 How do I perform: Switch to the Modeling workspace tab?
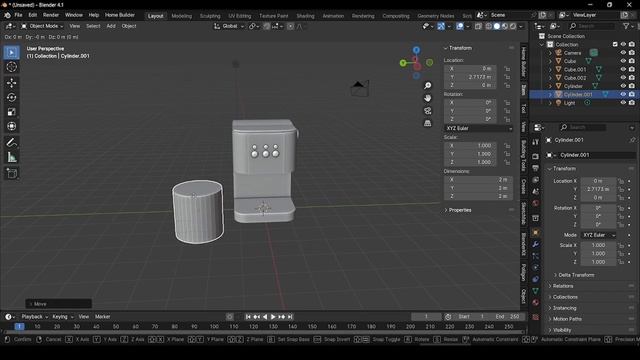(x=182, y=16)
